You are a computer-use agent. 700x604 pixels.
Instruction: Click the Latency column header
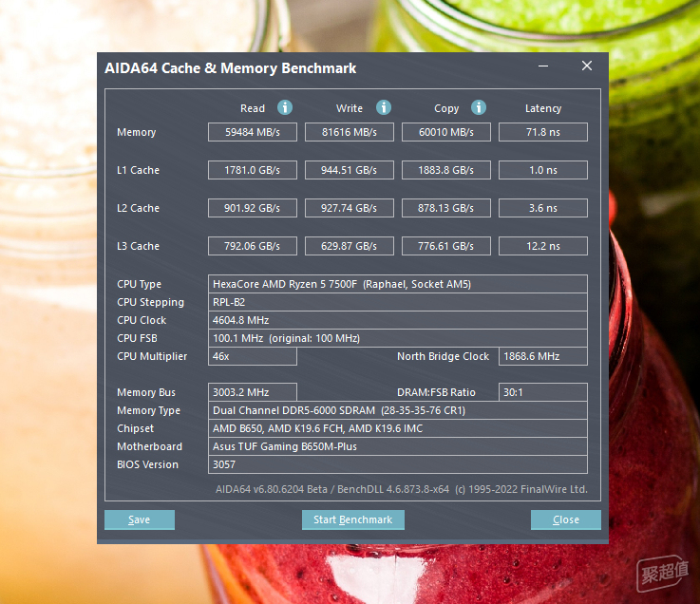[543, 108]
